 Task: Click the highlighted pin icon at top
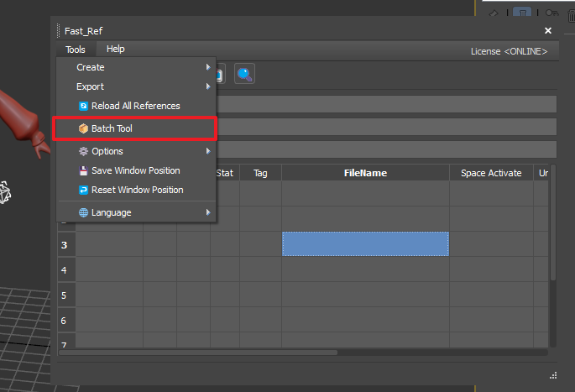coord(522,13)
